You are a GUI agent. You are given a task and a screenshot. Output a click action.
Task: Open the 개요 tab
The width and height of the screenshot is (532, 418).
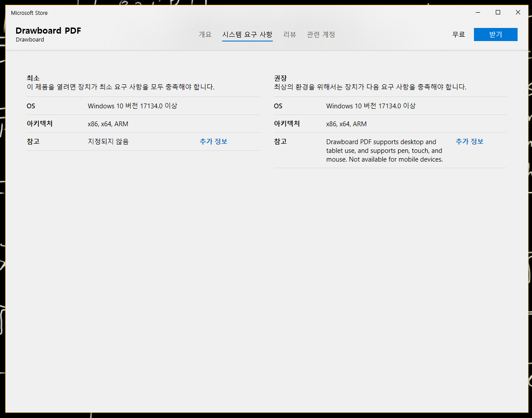click(205, 35)
